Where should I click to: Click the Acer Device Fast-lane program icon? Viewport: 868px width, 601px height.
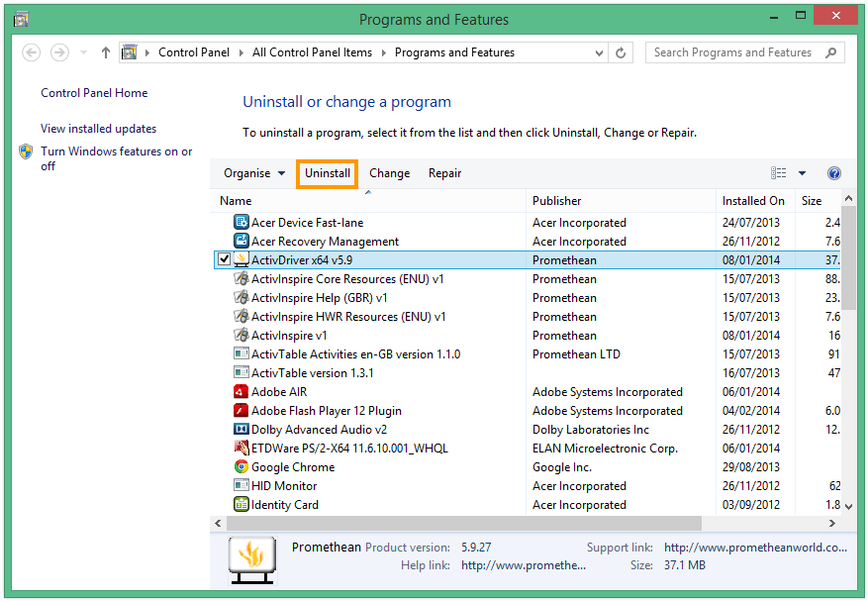[x=241, y=222]
